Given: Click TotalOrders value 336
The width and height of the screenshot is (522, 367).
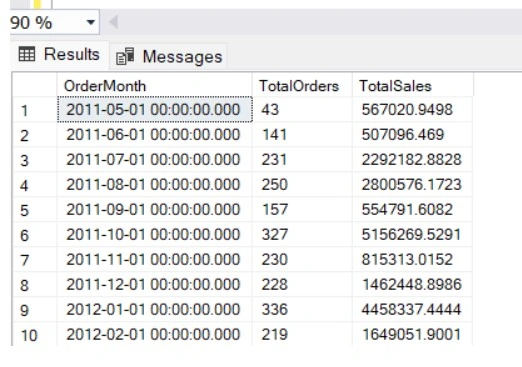Looking at the screenshot, I should pyautogui.click(x=302, y=310).
